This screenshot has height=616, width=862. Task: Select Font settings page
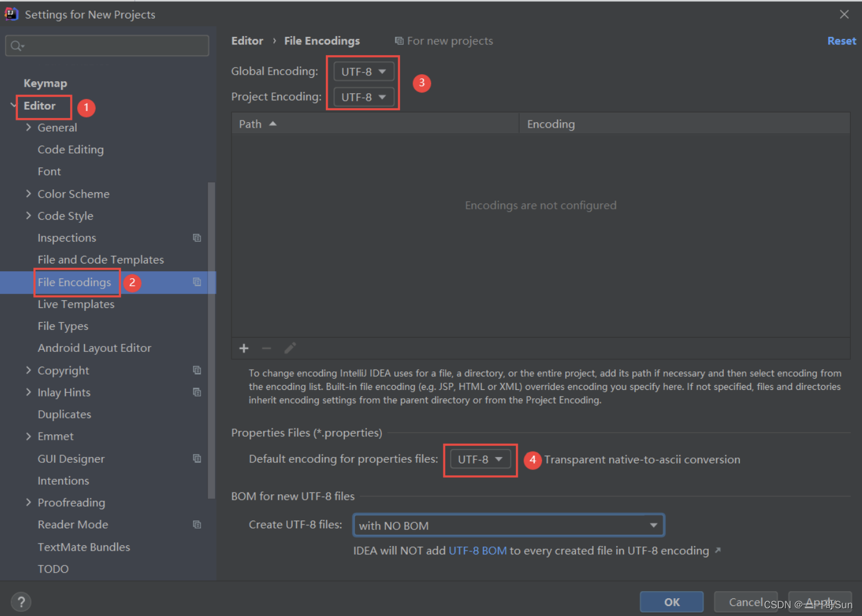click(49, 172)
